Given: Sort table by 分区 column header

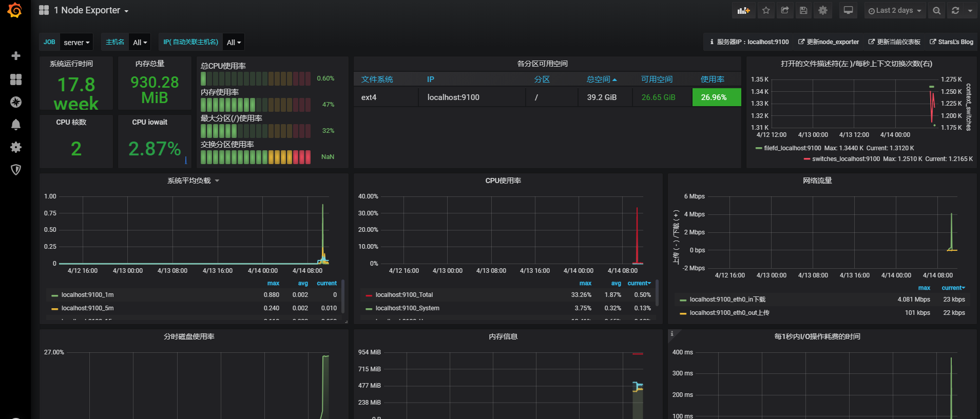Looking at the screenshot, I should [x=542, y=79].
